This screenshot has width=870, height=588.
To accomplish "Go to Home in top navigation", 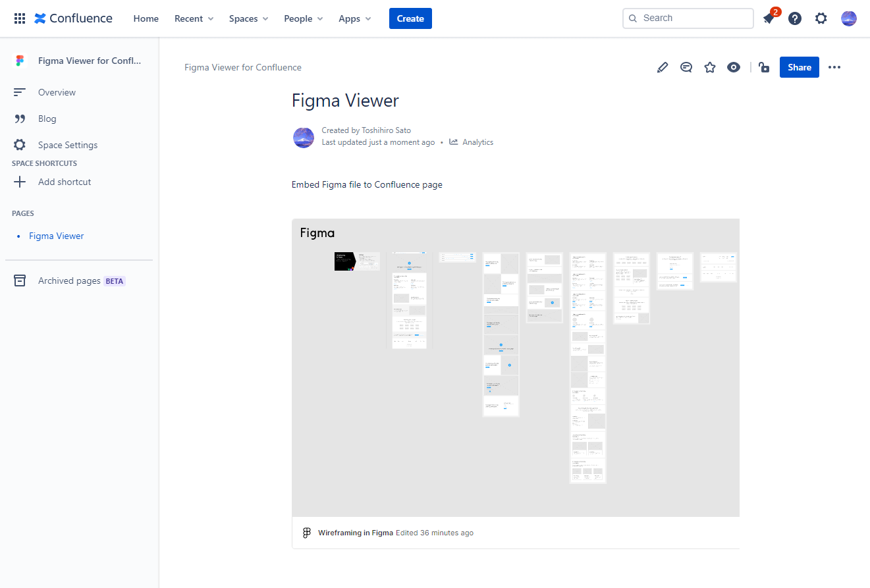I will [146, 18].
